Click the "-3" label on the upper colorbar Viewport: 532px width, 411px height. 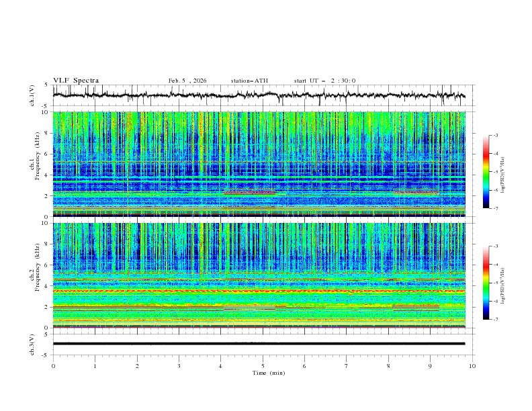[x=495, y=135]
